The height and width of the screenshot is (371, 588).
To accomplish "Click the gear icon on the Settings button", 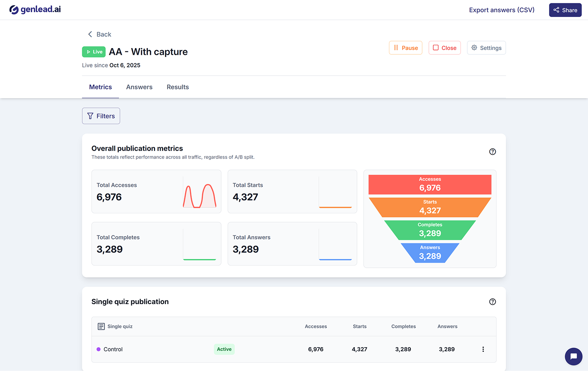I will coord(474,48).
